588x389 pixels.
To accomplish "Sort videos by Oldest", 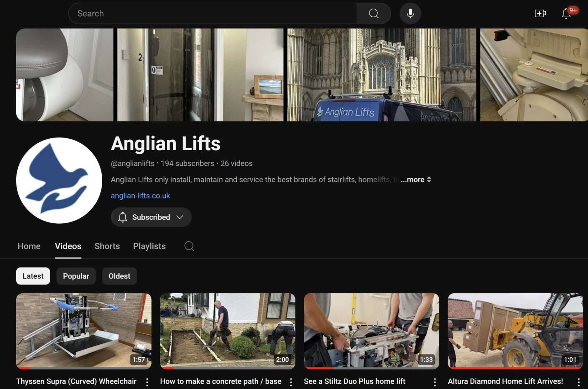I will click(120, 276).
